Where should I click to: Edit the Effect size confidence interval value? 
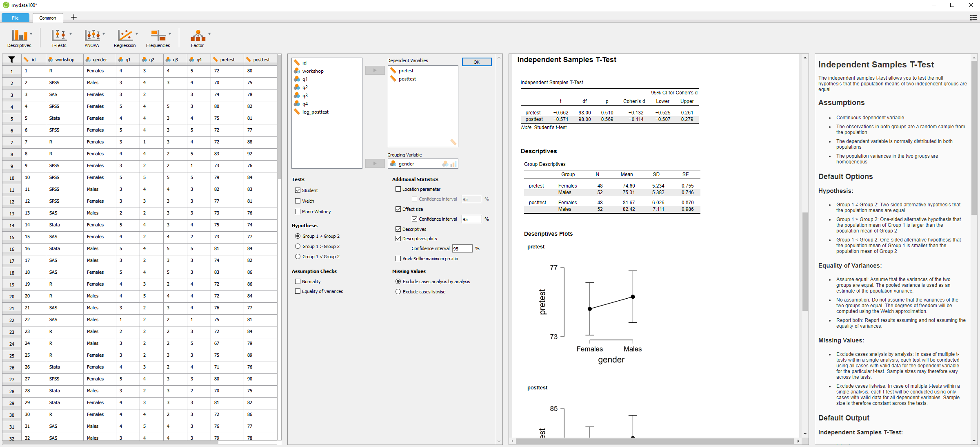471,219
